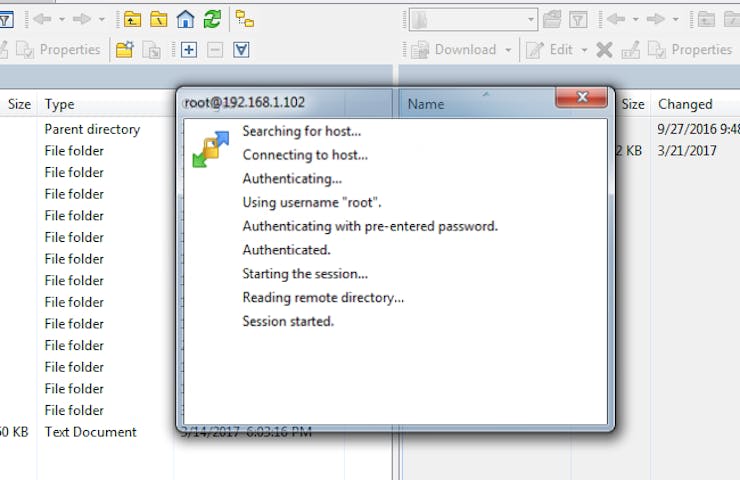Viewport: 740px width, 480px height.
Task: Open Properties in left panel toolbar
Action: (x=59, y=50)
